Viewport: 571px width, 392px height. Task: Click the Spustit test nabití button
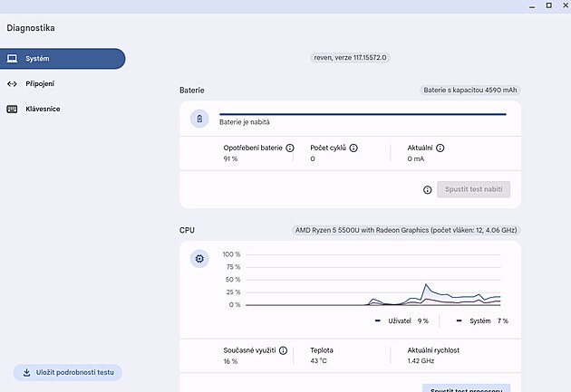click(473, 190)
